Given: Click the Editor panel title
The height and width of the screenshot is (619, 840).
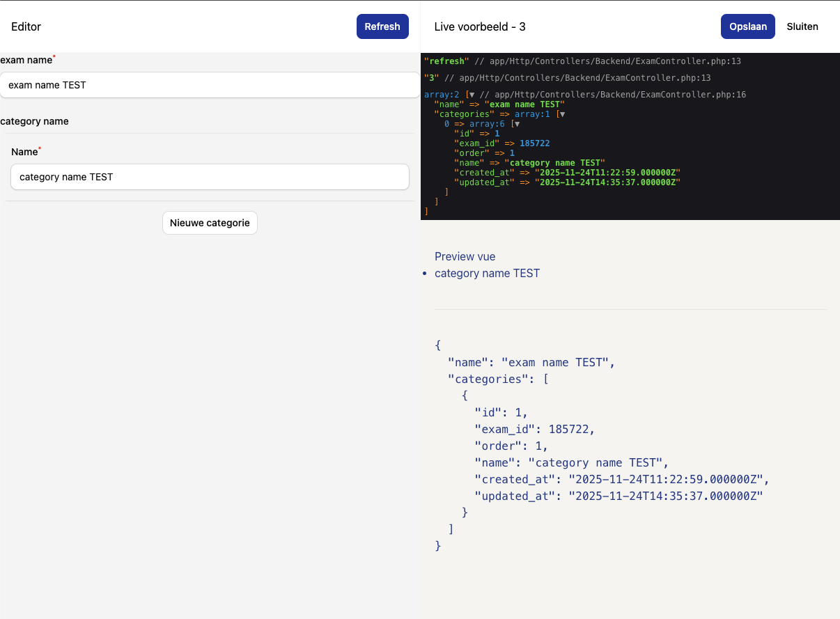Looking at the screenshot, I should 26,26.
